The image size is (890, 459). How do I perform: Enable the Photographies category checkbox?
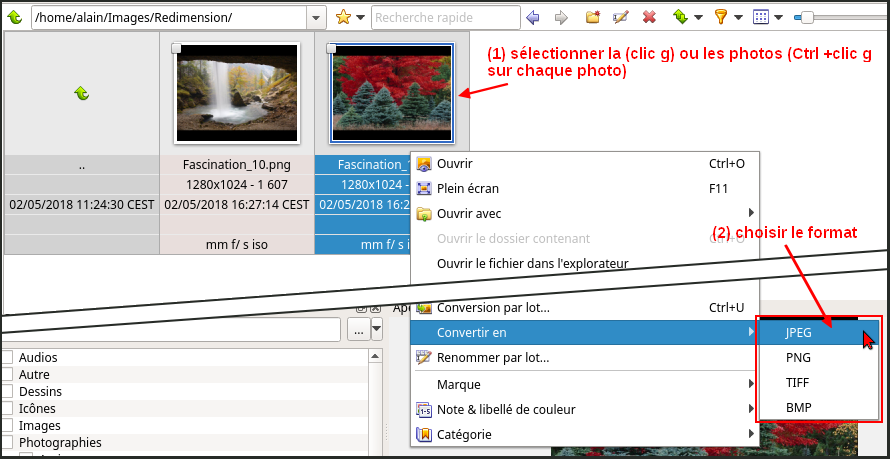click(7, 443)
